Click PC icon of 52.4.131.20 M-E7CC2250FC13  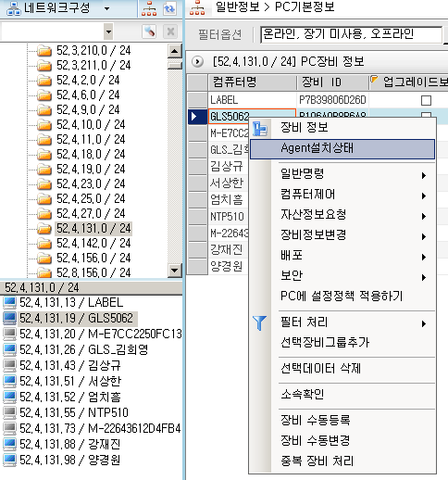pos(9,335)
